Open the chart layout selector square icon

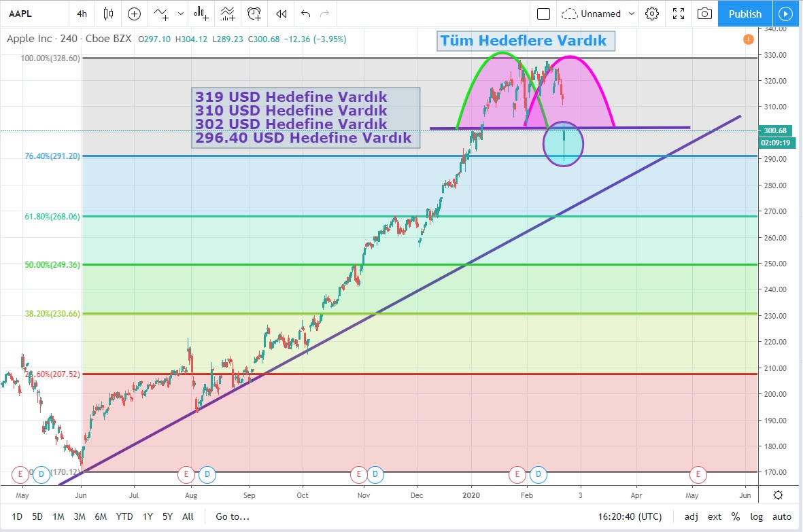coord(543,14)
